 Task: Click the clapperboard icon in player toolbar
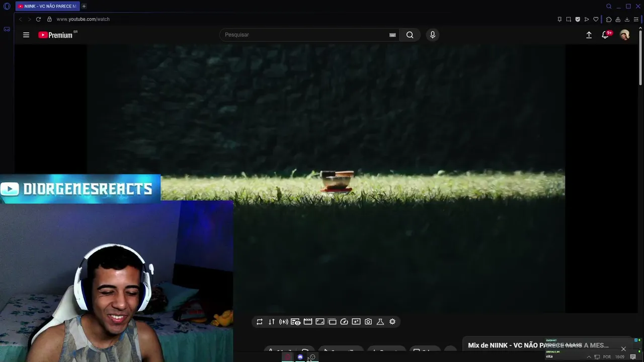(308, 322)
